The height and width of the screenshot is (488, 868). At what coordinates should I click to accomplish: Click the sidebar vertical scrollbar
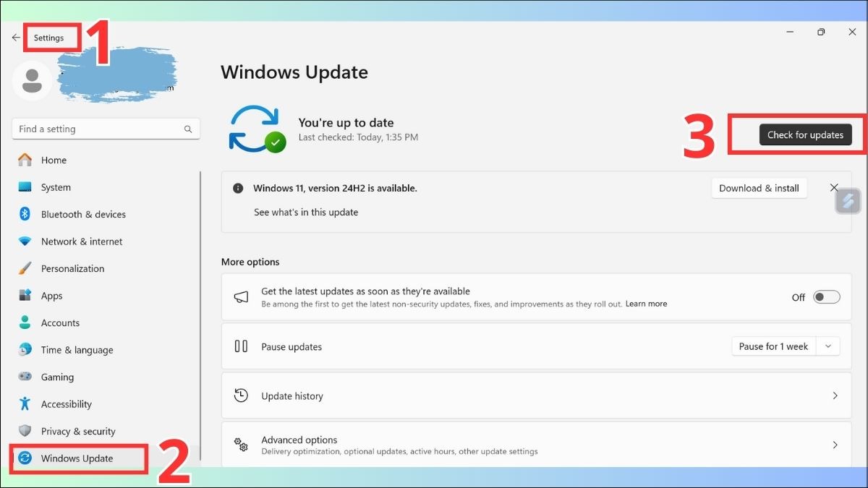point(200,315)
